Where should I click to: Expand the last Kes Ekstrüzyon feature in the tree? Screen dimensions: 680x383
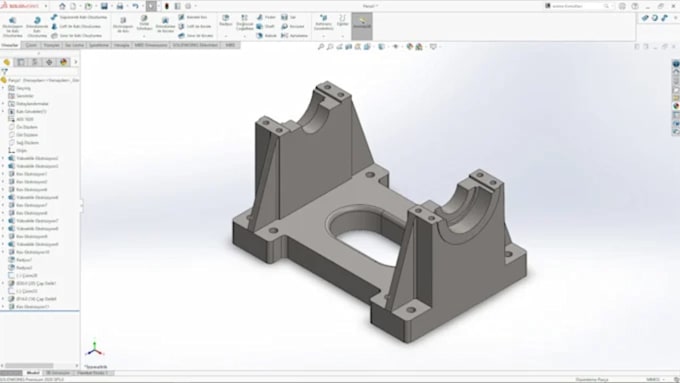[x=3, y=307]
